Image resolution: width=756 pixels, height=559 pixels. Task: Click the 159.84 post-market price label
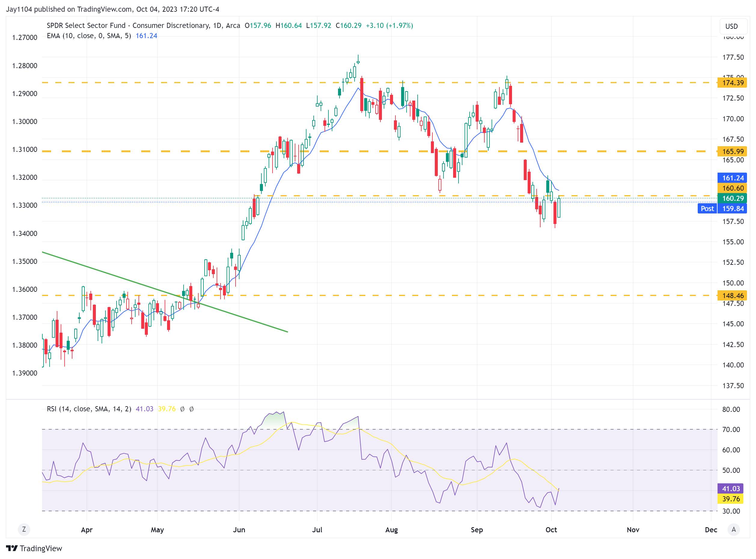pos(732,208)
